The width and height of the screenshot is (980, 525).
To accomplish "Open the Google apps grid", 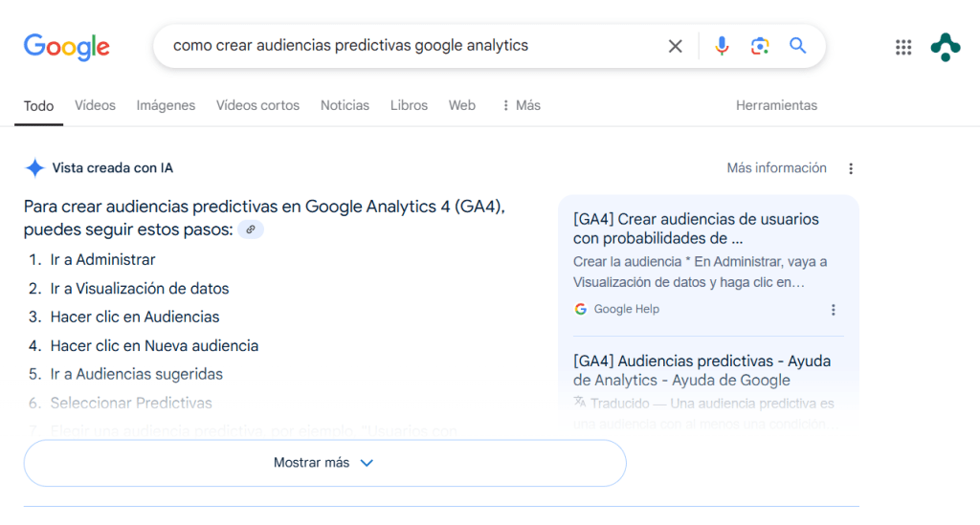I will tap(902, 47).
